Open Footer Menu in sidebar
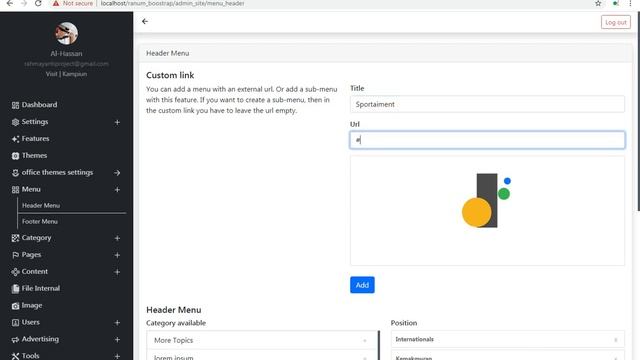640x360 pixels. (x=40, y=221)
